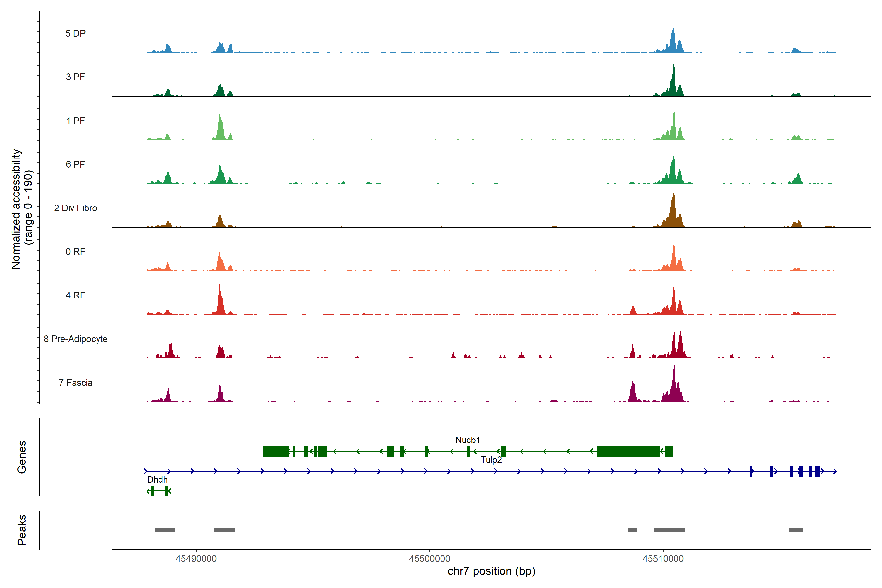This screenshot has height=588, width=882.
Task: Click the rightmost gray peak bar
Action: pyautogui.click(x=796, y=530)
